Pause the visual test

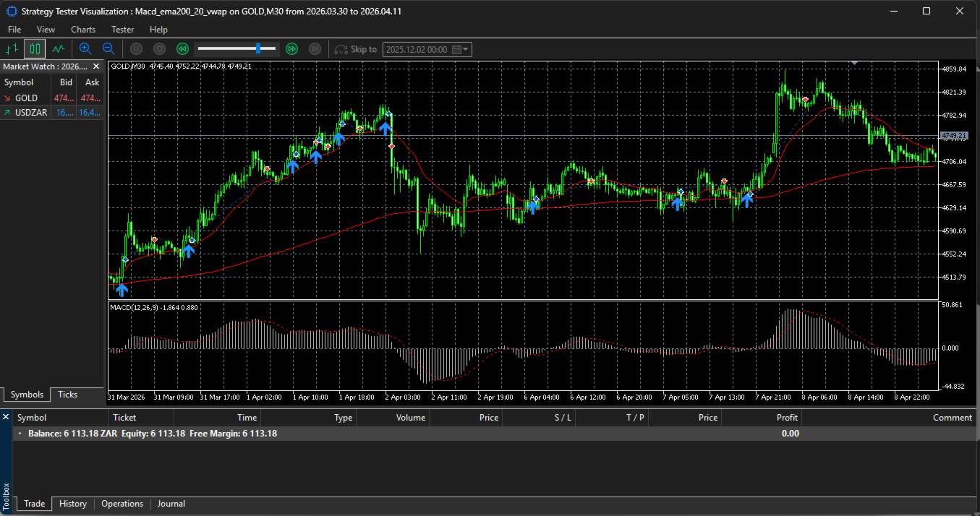tap(137, 49)
